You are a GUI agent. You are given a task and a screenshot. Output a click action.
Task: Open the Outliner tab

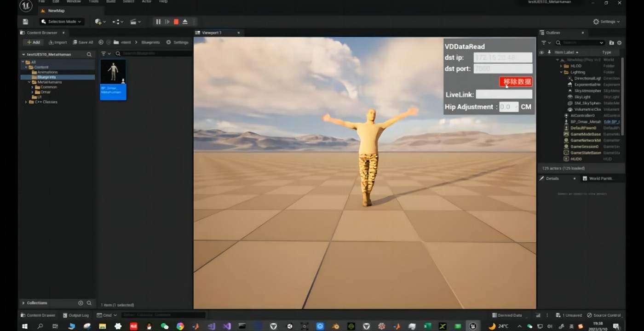[553, 33]
